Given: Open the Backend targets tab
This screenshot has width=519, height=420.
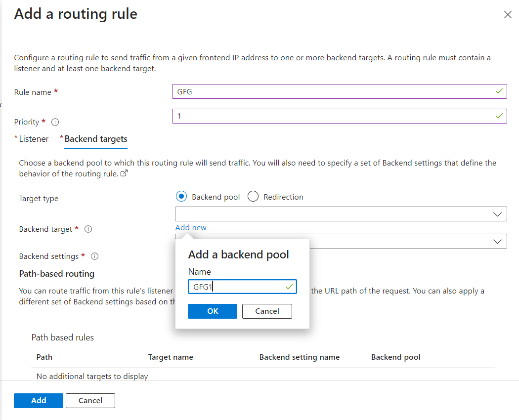Looking at the screenshot, I should tap(96, 139).
